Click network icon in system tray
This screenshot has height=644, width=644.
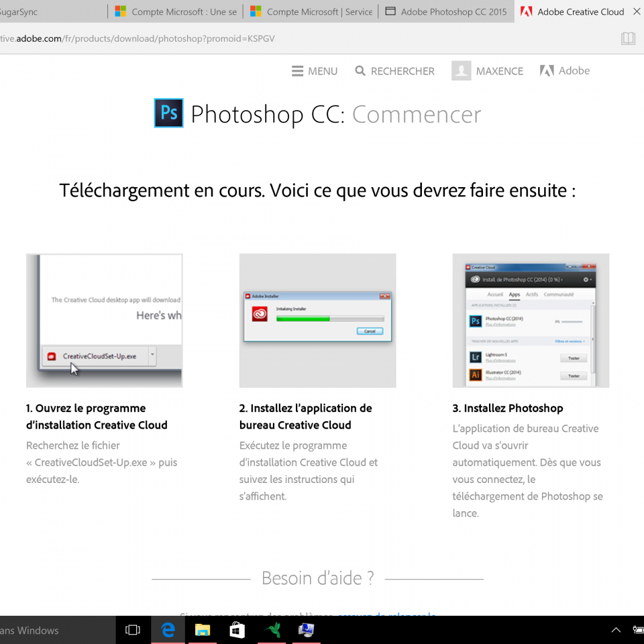(x=638, y=630)
